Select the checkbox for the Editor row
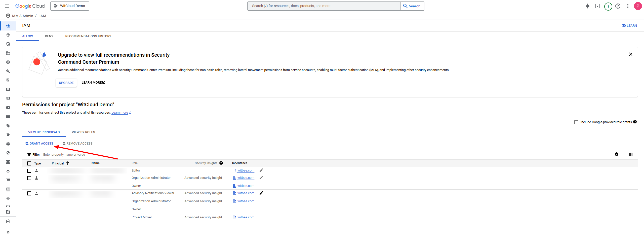The width and height of the screenshot is (644, 238). point(29,171)
